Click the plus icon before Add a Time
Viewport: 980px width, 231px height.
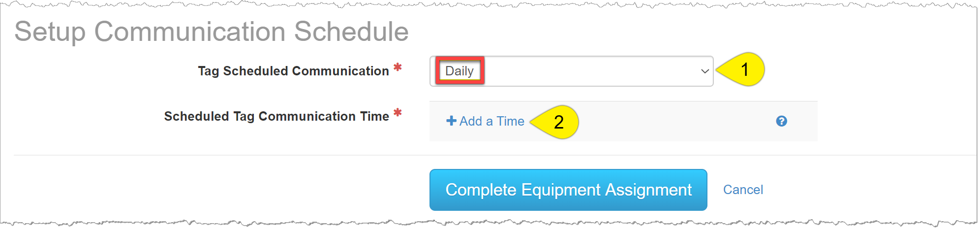click(451, 121)
